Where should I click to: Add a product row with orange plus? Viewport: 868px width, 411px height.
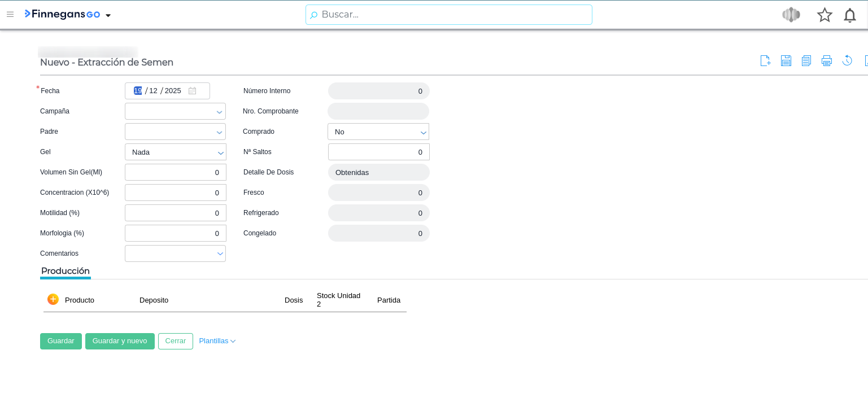[x=53, y=299]
